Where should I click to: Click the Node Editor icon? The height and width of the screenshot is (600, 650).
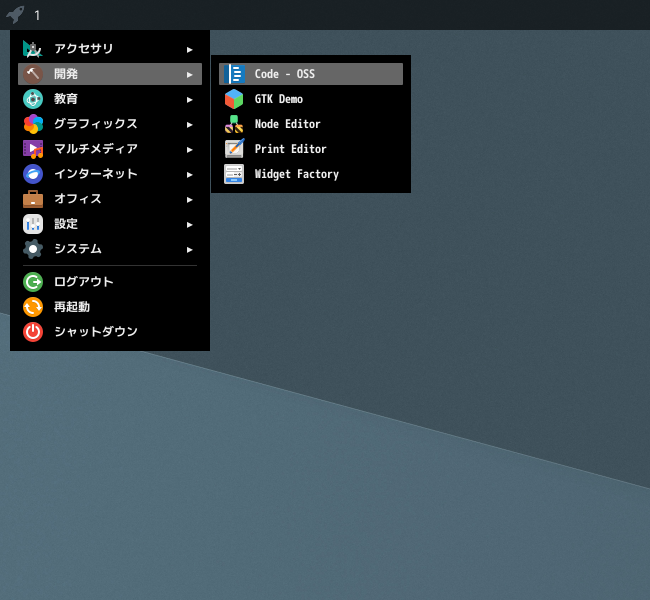[234, 124]
